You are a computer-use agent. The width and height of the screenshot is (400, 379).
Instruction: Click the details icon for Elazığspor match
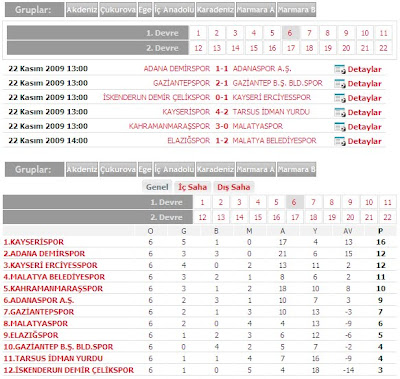click(340, 141)
